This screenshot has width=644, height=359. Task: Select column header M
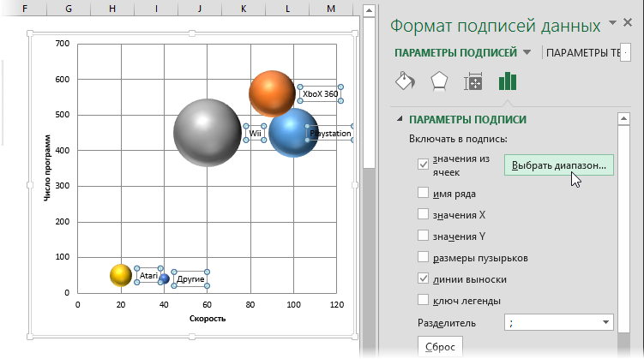pos(331,9)
